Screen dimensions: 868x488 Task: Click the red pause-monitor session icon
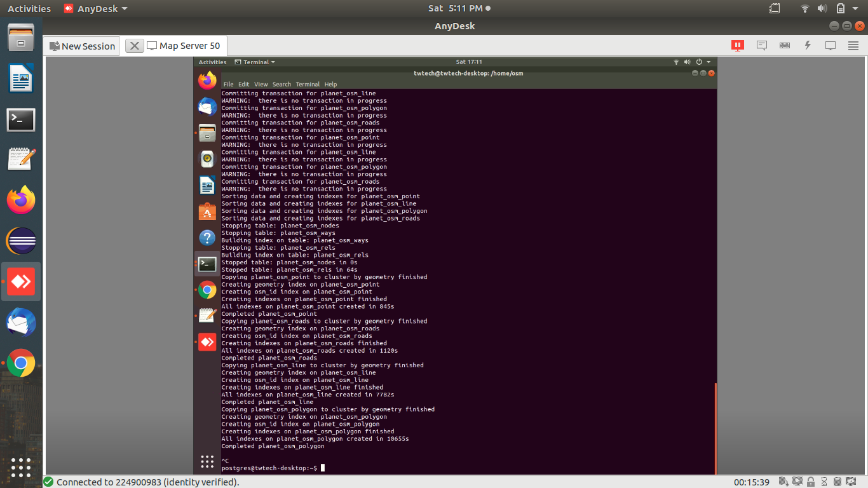click(738, 45)
